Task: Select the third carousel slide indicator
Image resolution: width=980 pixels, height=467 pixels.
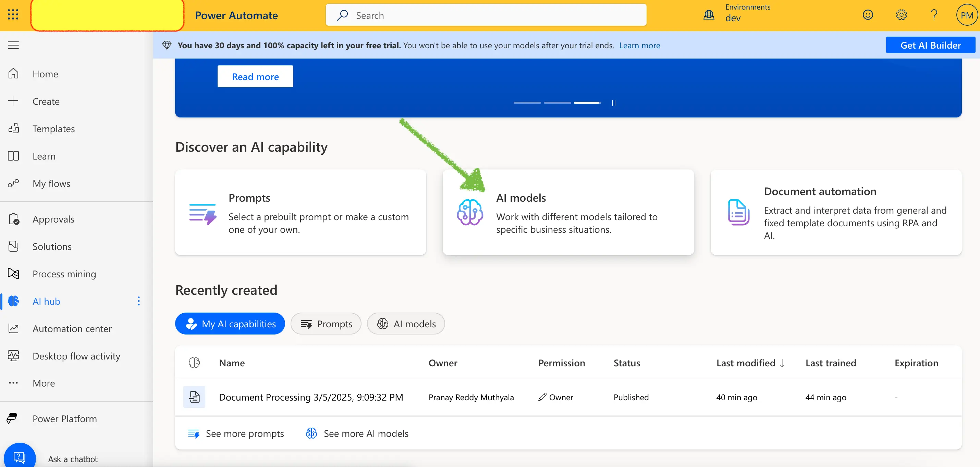Action: point(587,103)
